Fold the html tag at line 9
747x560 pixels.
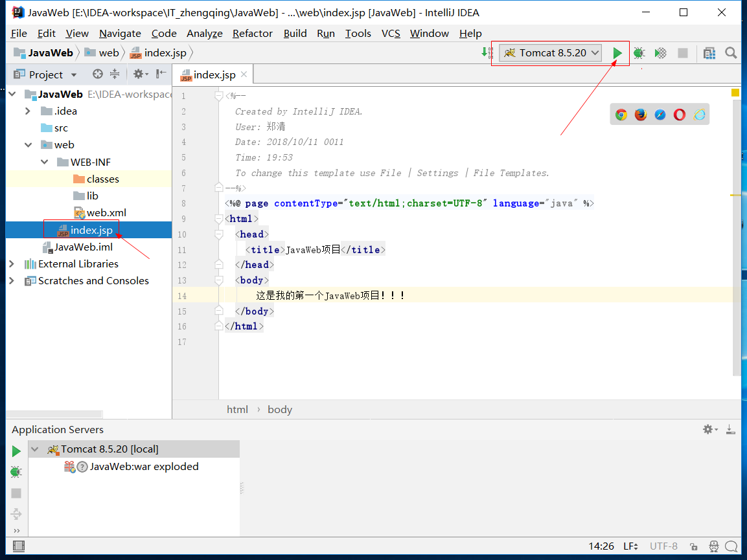click(219, 219)
